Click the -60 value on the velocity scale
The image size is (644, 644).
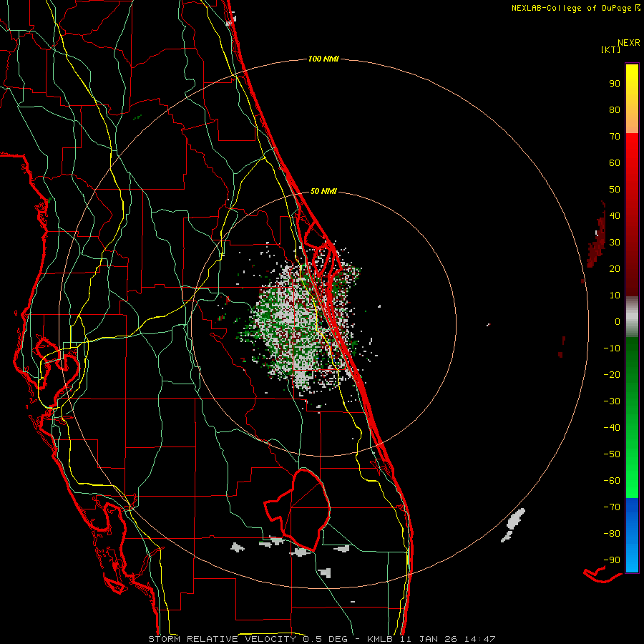(612, 481)
